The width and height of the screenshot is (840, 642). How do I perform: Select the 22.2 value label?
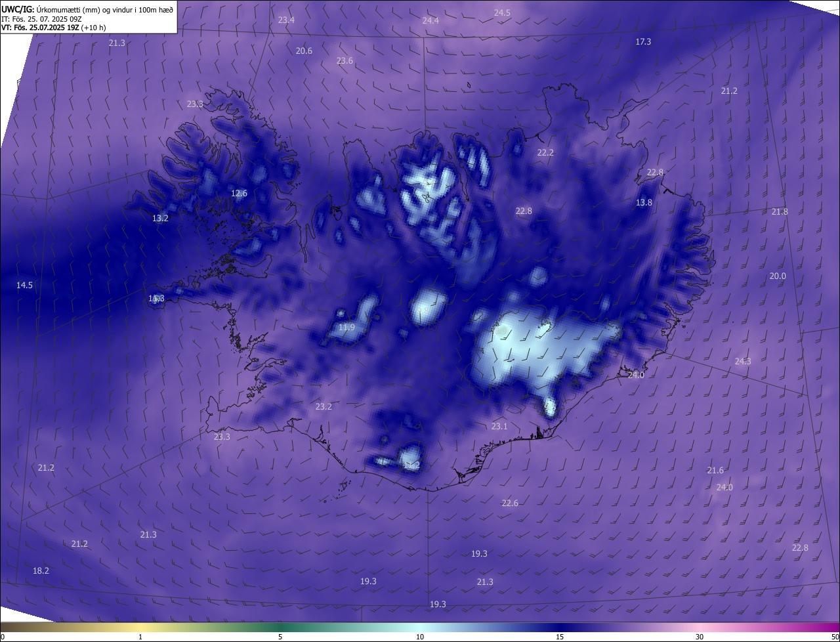[545, 153]
